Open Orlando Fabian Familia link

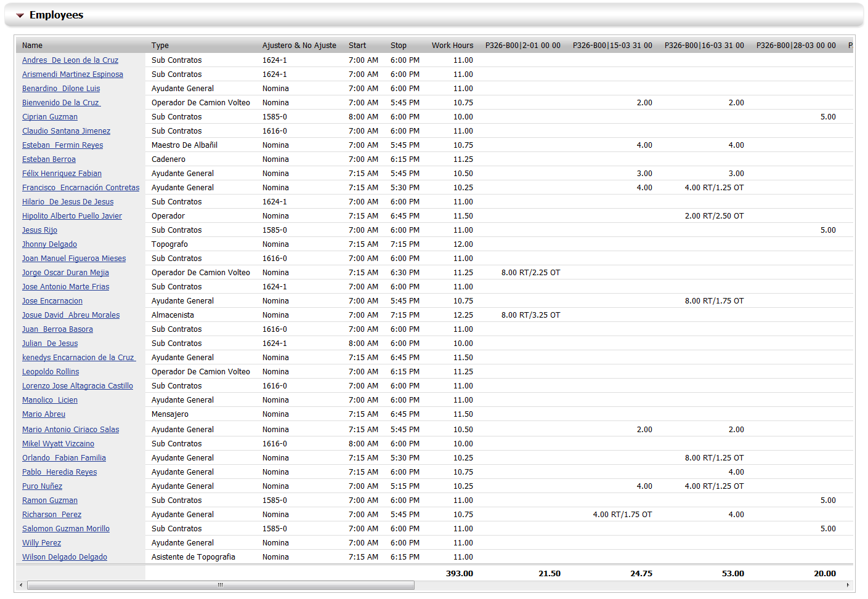coord(64,458)
